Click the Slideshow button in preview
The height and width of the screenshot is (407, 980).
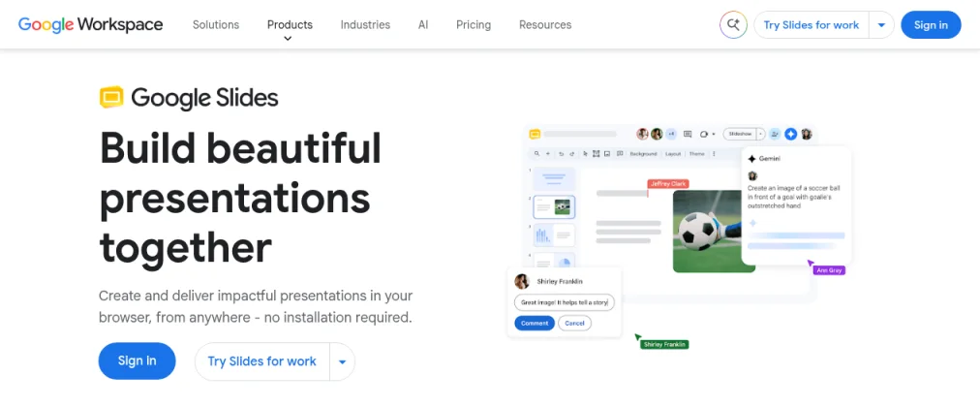pyautogui.click(x=740, y=134)
